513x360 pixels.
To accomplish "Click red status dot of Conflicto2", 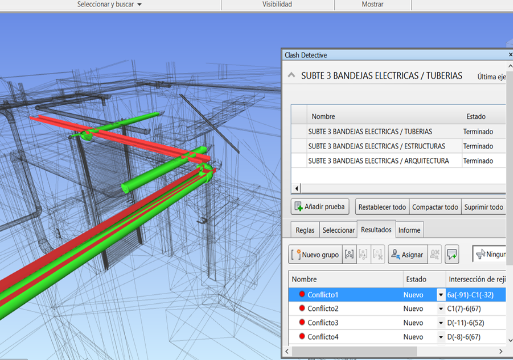I will pos(302,308).
